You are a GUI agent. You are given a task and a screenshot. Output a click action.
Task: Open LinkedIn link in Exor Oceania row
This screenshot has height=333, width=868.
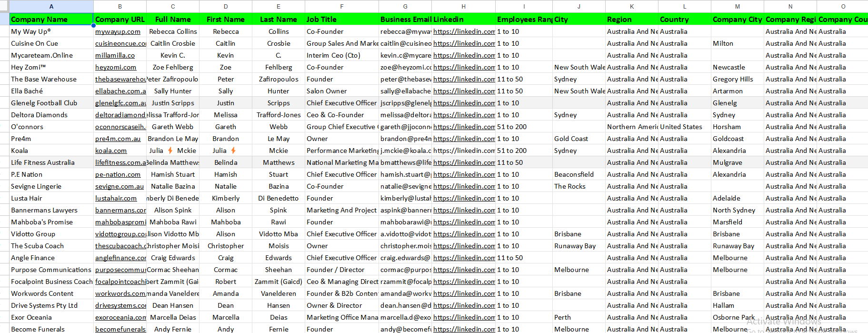[464, 317]
